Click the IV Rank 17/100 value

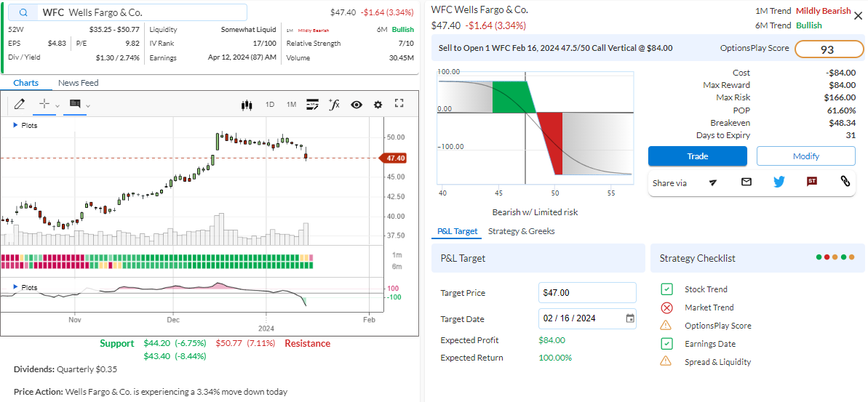265,43
